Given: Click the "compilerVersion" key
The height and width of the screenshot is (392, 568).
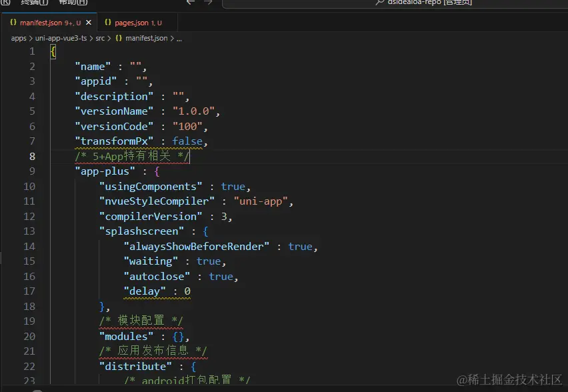Looking at the screenshot, I should (x=151, y=217).
